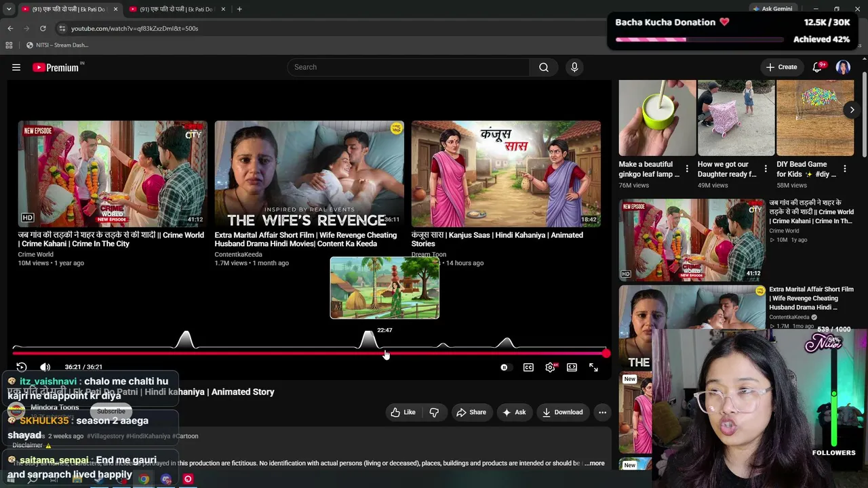
Task: Show next shorts with right chevron
Action: pyautogui.click(x=852, y=110)
